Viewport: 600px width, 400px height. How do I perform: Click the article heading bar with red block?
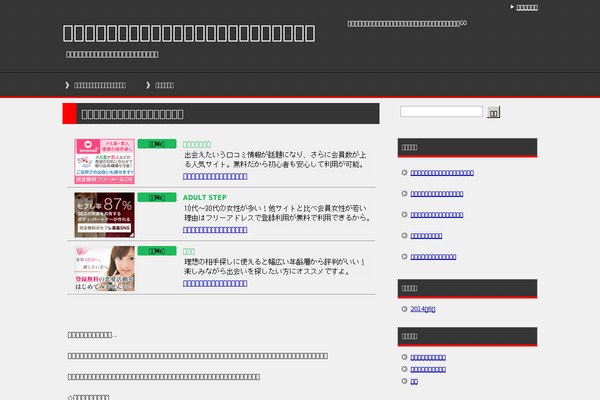[221, 114]
